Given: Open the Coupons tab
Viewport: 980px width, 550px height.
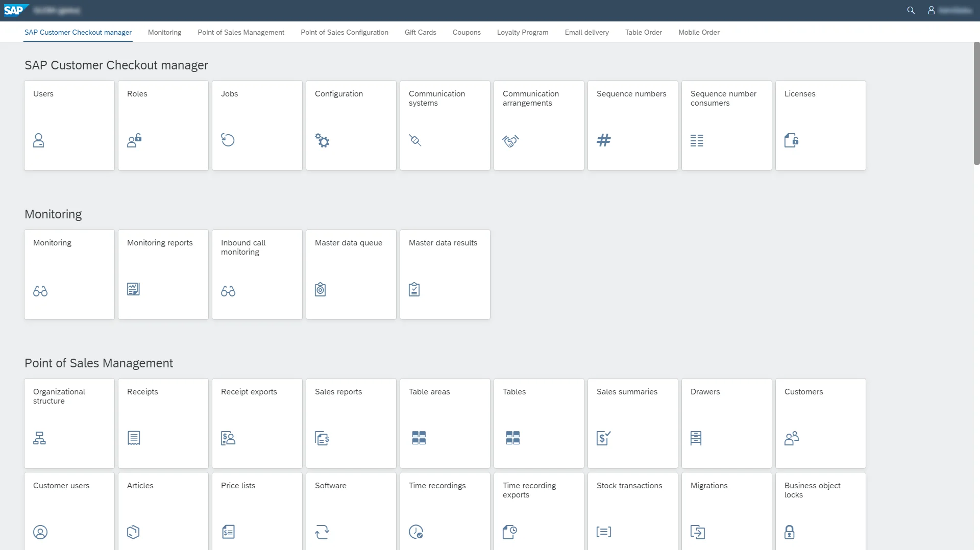Looking at the screenshot, I should point(467,32).
